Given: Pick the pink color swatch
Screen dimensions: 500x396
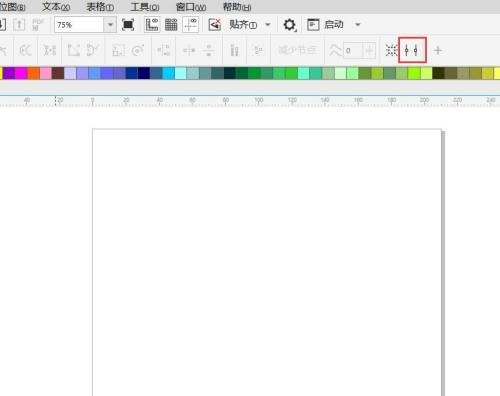Looking at the screenshot, I should (x=46, y=73).
